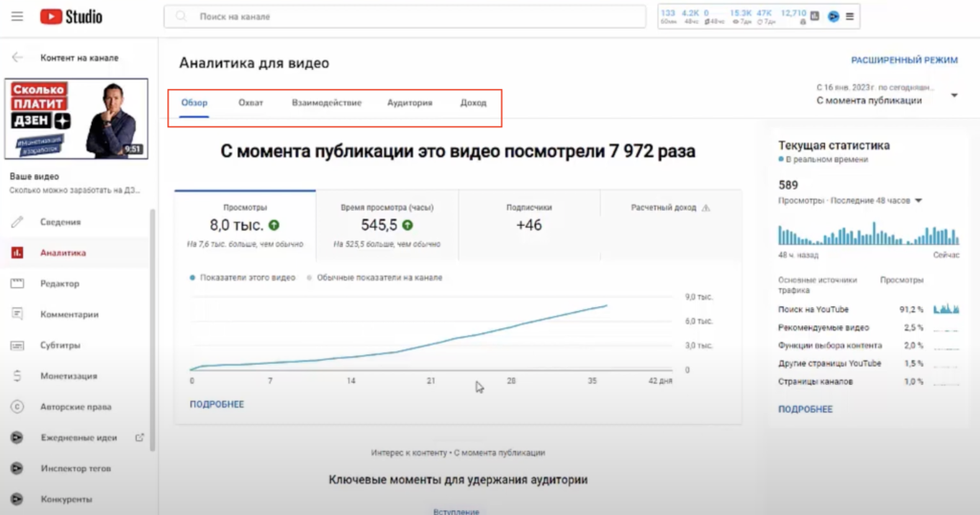
Task: Open Сведения pencil icon in sidebar
Action: click(17, 222)
